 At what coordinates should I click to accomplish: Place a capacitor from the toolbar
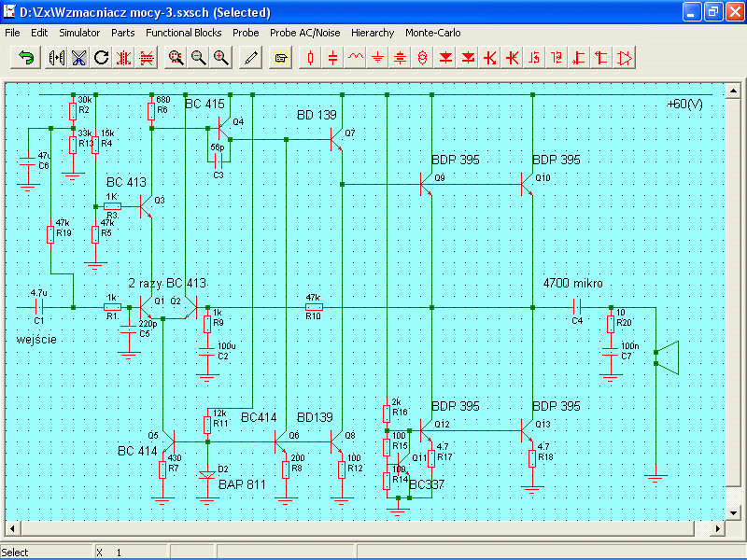coord(333,58)
